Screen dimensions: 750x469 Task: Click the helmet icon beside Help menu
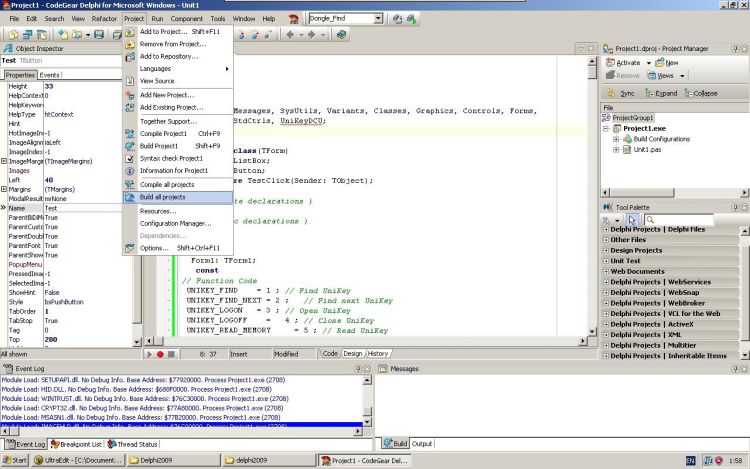coord(293,19)
